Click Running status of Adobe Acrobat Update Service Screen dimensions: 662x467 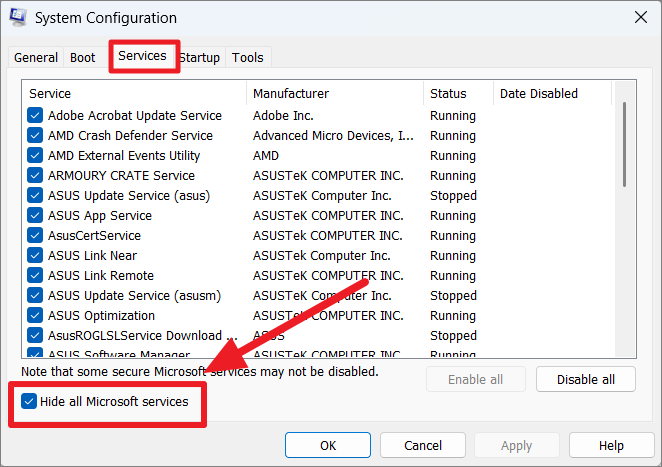[x=453, y=115]
